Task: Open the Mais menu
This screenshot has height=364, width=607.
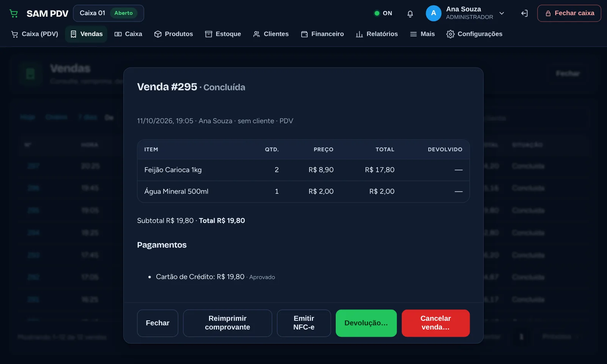Action: coord(422,34)
